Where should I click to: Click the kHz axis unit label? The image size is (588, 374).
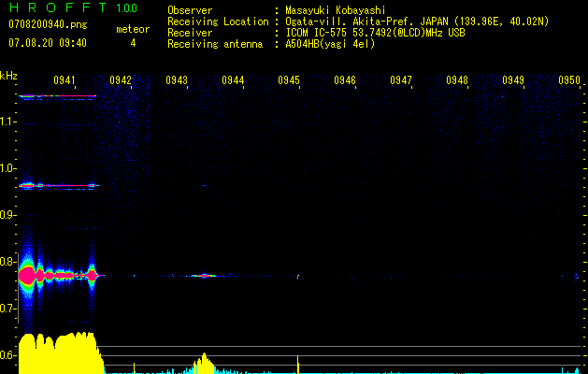[x=8, y=76]
